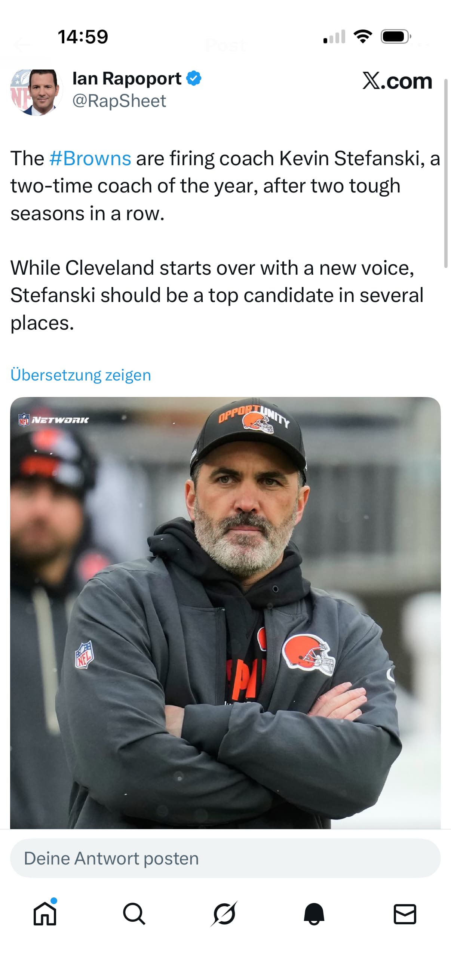Tap the WiFi status icon

363,37
